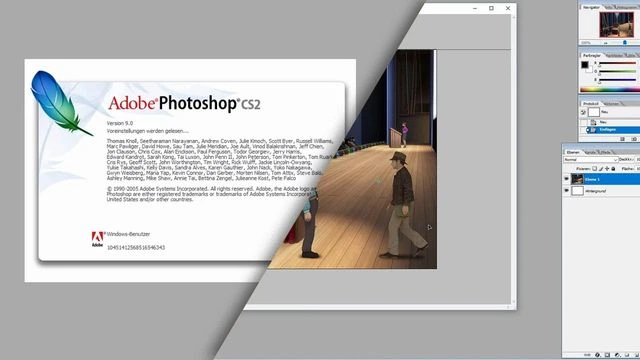Click the red R channel slider
640x360 pixels.
tap(618, 63)
